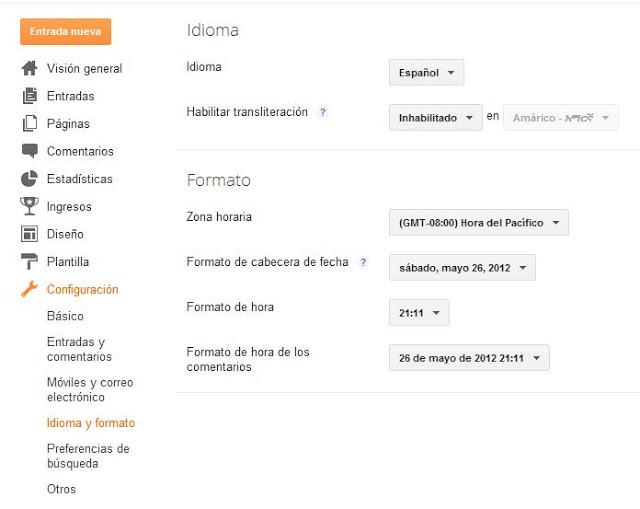Click the Zona horaria label
Screen dimensions: 640x509
[219, 216]
